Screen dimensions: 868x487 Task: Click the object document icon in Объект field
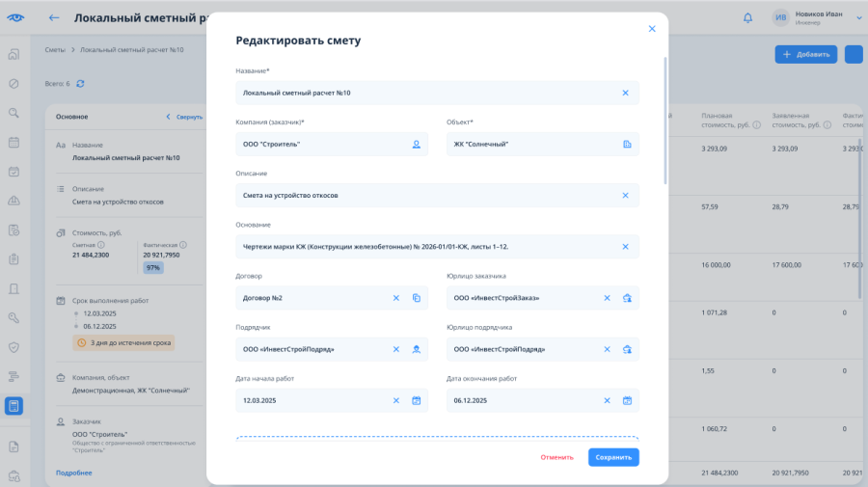pyautogui.click(x=627, y=145)
